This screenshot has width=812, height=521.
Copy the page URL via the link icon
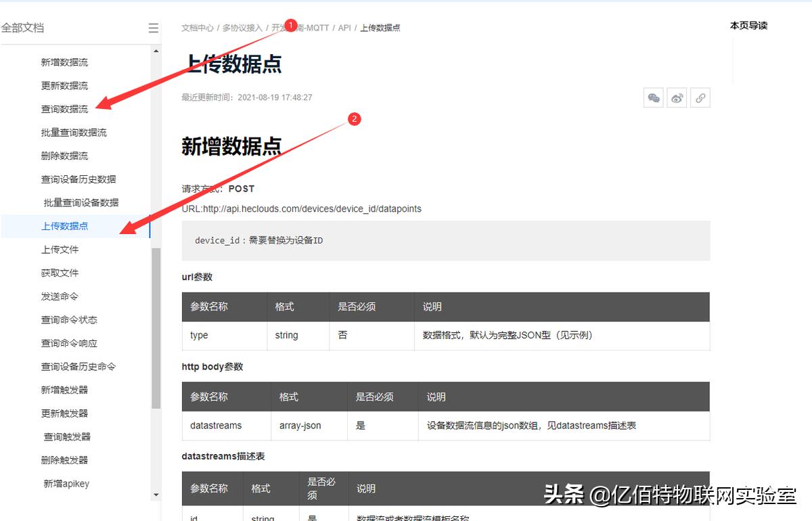click(700, 97)
